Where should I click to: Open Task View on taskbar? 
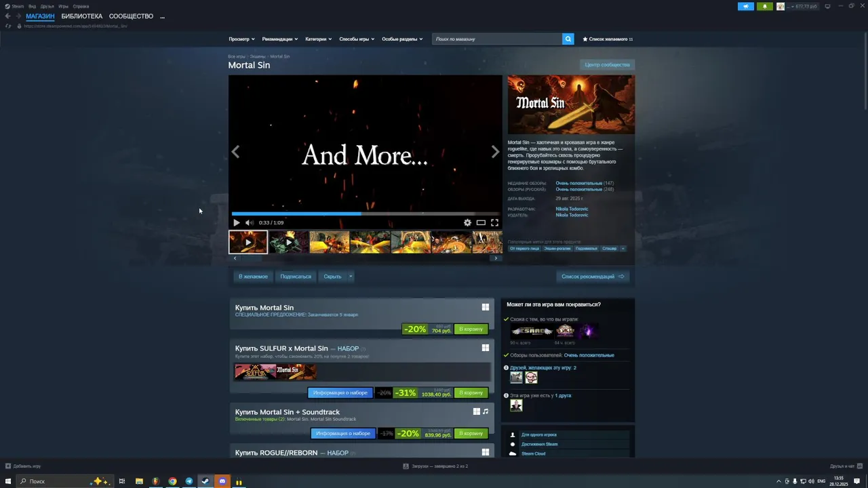coord(122,481)
